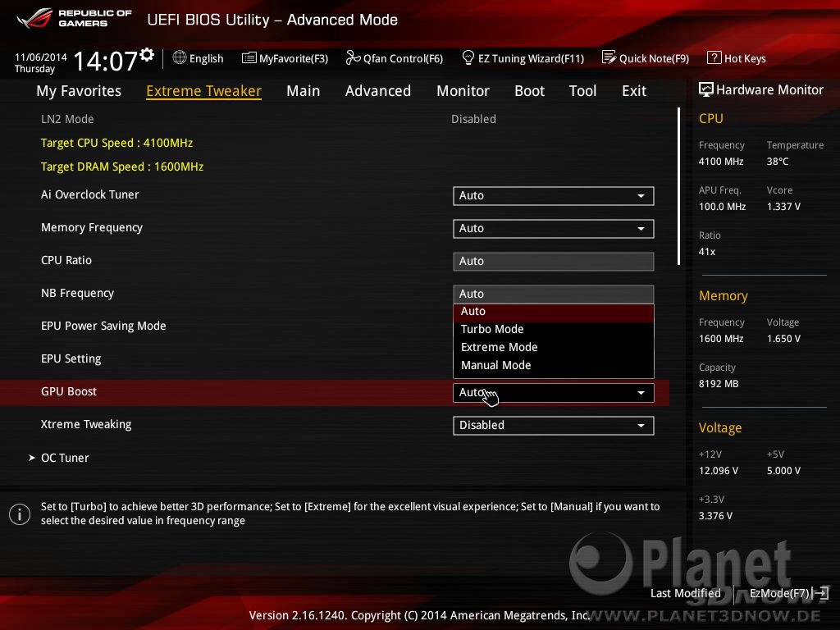This screenshot has width=840, height=630.
Task: Expand the OC Tuner submenu
Action: point(65,458)
